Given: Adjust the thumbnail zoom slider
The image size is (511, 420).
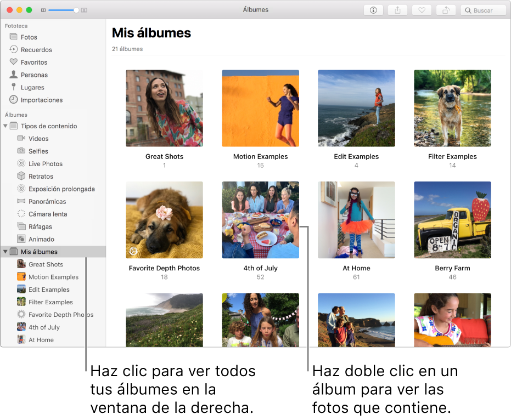Looking at the screenshot, I should tap(76, 10).
